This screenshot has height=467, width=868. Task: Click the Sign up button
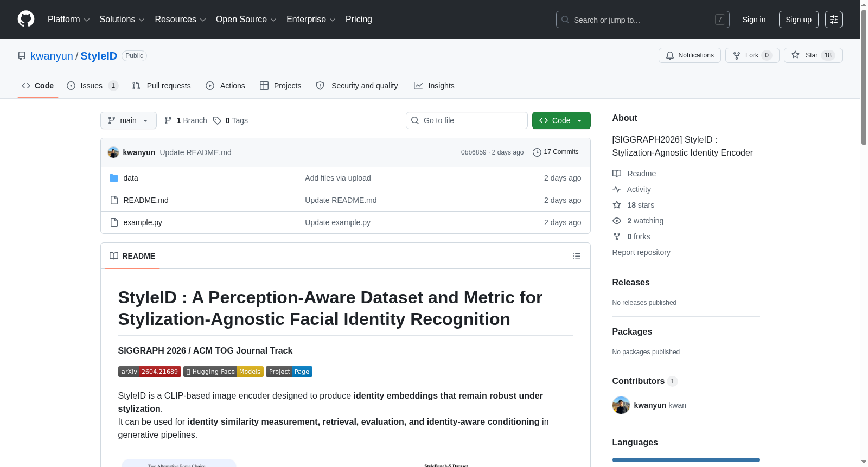(x=799, y=20)
